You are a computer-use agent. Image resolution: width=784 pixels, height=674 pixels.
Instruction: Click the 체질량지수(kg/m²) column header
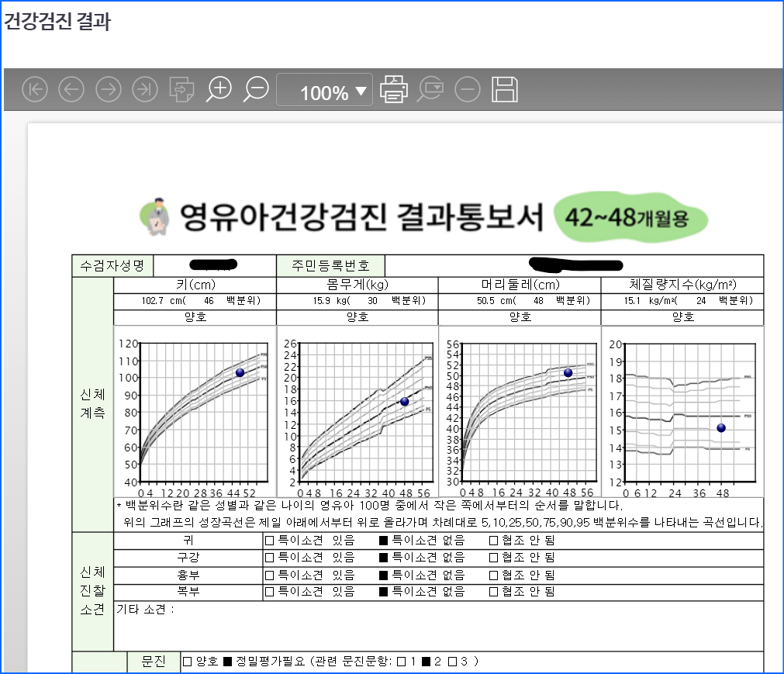pyautogui.click(x=682, y=285)
